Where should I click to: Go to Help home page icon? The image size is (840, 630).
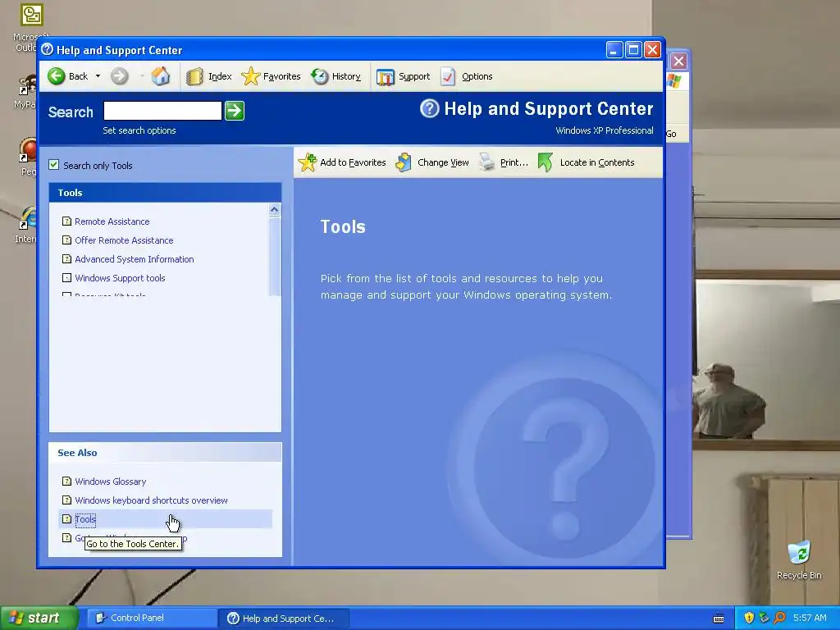click(x=160, y=76)
